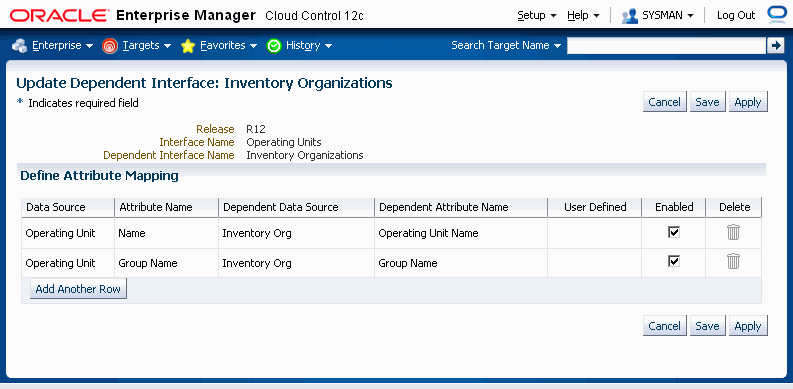Image resolution: width=793 pixels, height=389 pixels.
Task: Click the Dependent Interface Name value Inventory Organizations
Action: (x=305, y=155)
